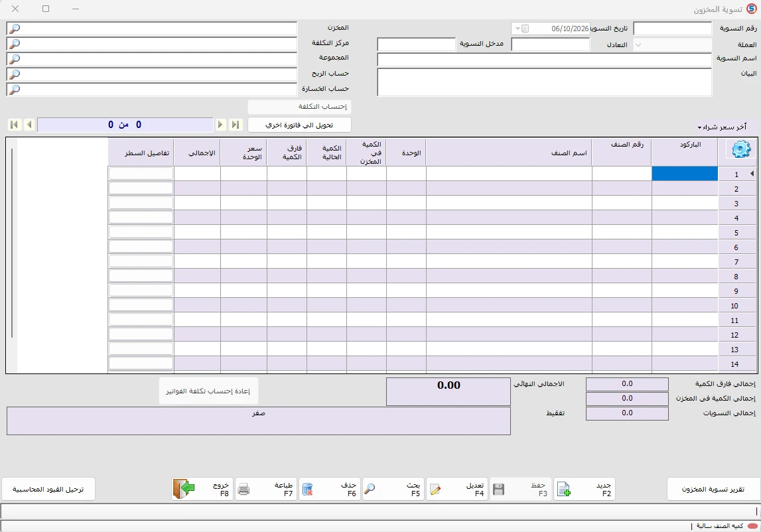Open search with بحث F5

[393, 490]
